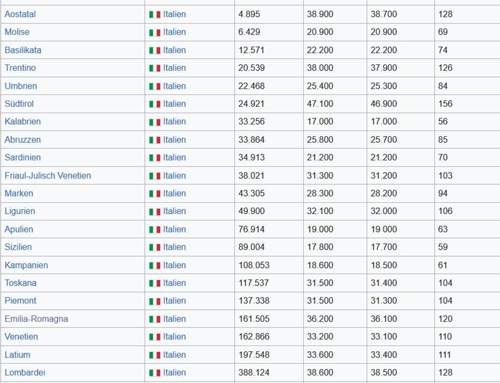Select the value 6.429 in Molise row
Viewport: 500px width, 383px height.
click(x=249, y=32)
